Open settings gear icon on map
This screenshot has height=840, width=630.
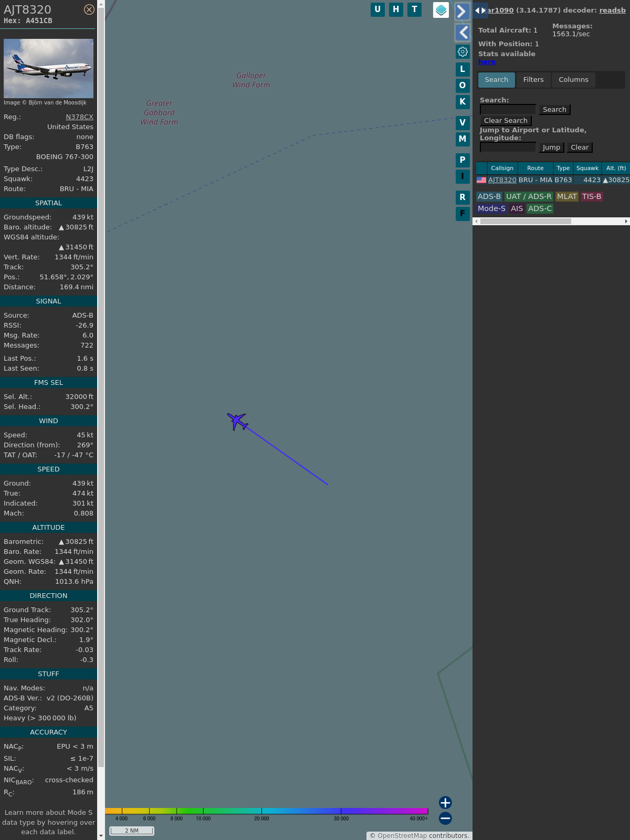463,51
